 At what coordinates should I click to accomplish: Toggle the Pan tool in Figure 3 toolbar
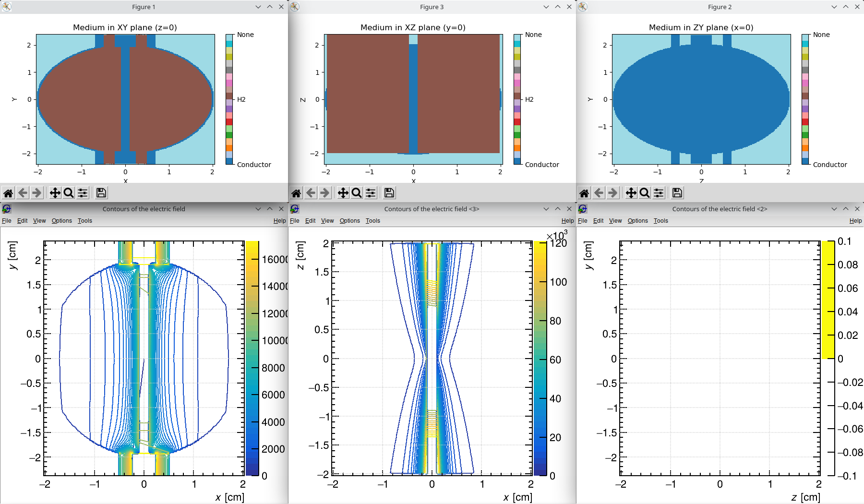[343, 193]
